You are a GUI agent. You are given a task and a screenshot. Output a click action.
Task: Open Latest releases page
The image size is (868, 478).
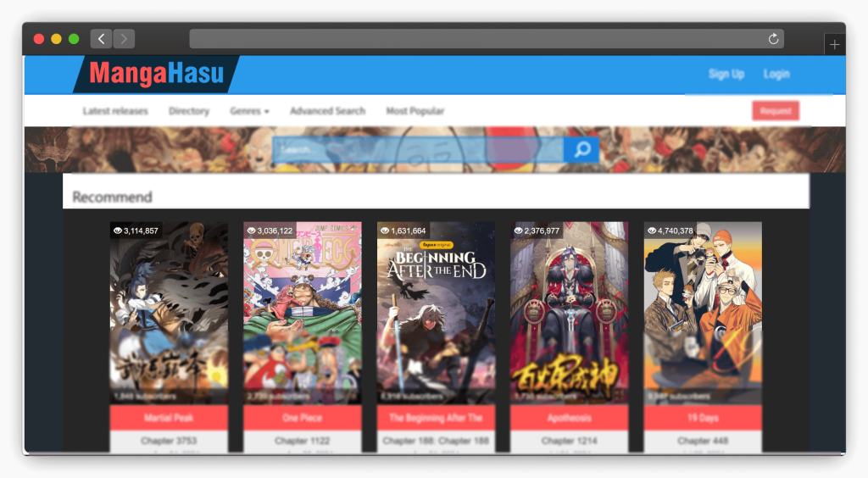point(115,111)
